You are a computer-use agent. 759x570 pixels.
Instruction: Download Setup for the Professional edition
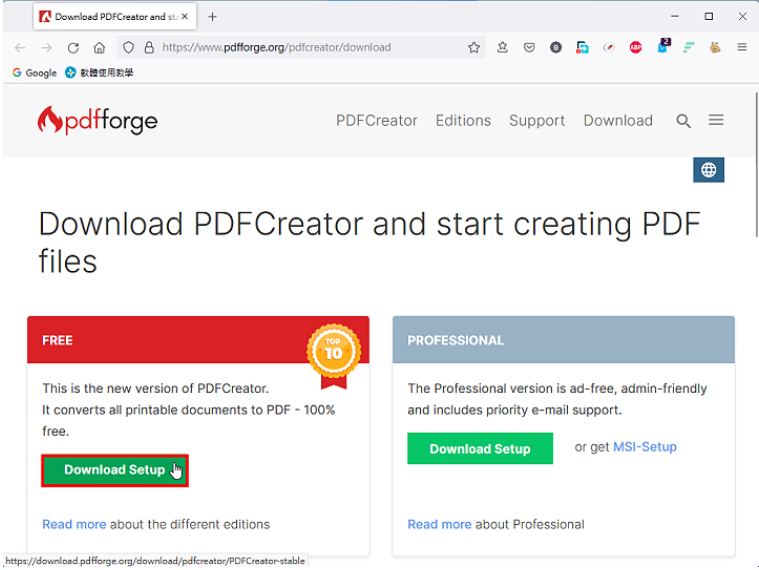[480, 449]
